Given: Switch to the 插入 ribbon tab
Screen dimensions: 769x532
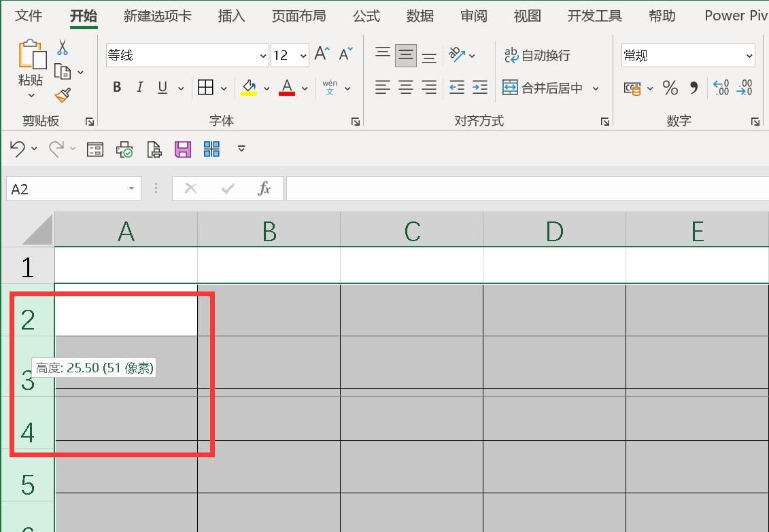Looking at the screenshot, I should pyautogui.click(x=231, y=16).
